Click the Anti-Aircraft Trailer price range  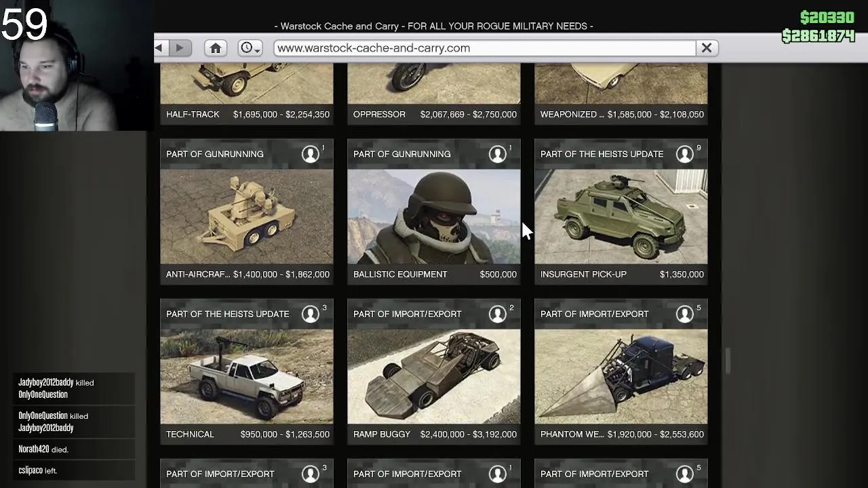point(281,274)
